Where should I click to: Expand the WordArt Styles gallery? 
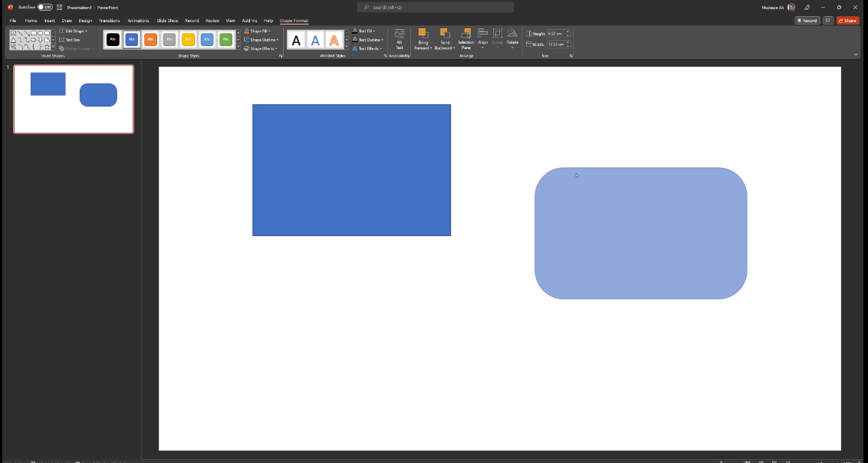coord(347,48)
